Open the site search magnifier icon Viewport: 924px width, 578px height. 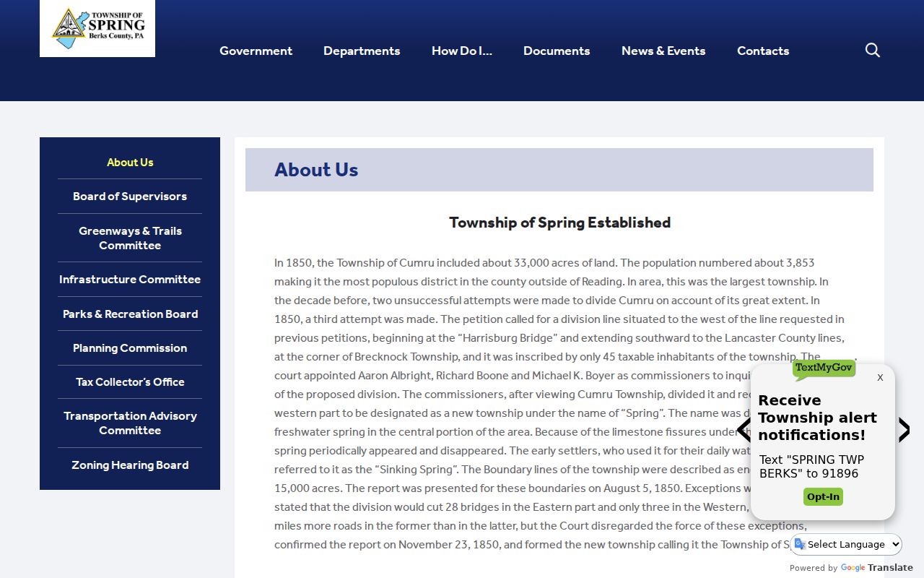point(872,50)
